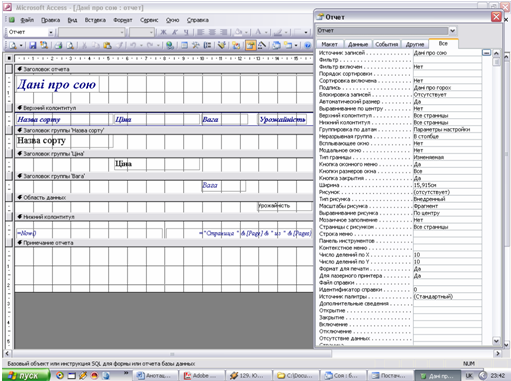This screenshot has height=381, width=511.
Task: Click the Cut scissors icon
Action: [84, 45]
